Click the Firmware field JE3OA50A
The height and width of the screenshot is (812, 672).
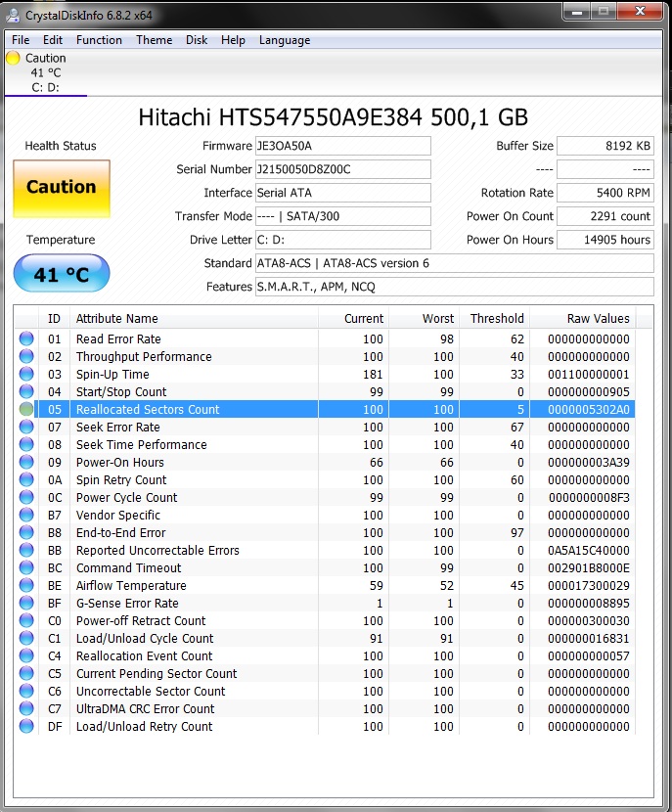pos(342,146)
